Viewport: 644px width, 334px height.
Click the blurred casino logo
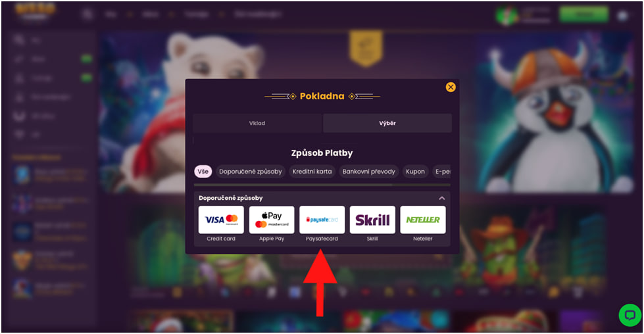coord(34,11)
